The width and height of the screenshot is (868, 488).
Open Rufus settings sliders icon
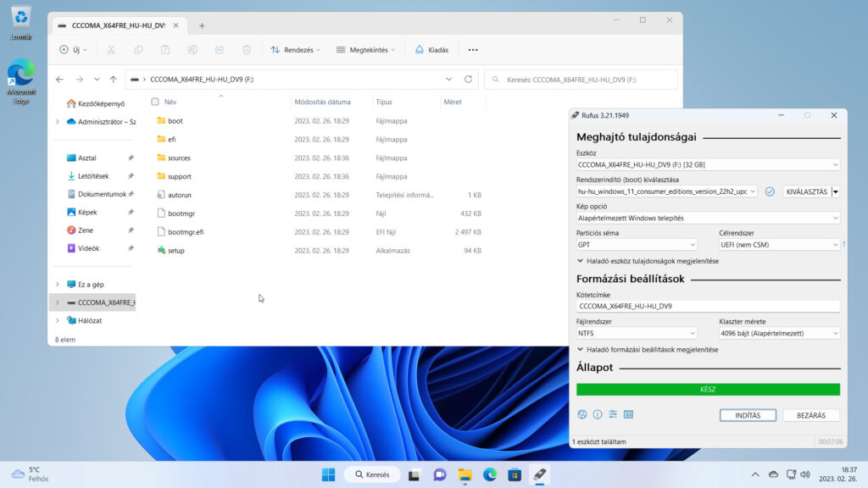coord(613,414)
